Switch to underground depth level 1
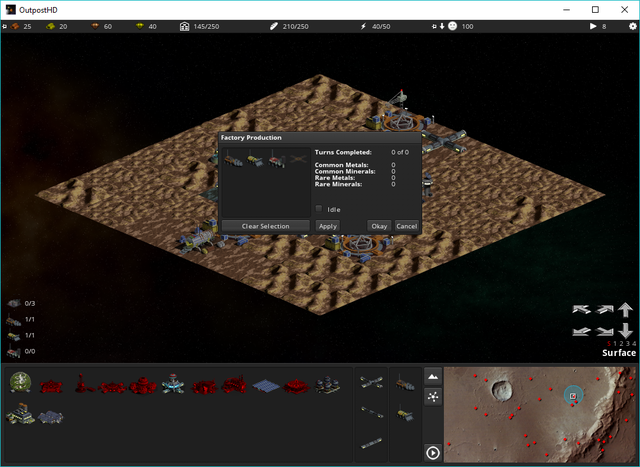Screen dimensions: 640x467 (615, 344)
